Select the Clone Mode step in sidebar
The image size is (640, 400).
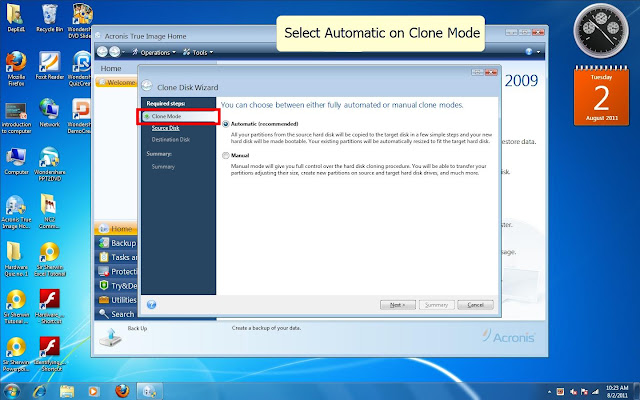pyautogui.click(x=179, y=116)
